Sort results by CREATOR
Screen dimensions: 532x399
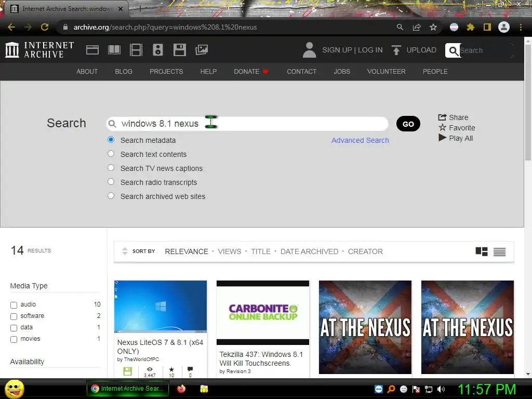coord(365,251)
